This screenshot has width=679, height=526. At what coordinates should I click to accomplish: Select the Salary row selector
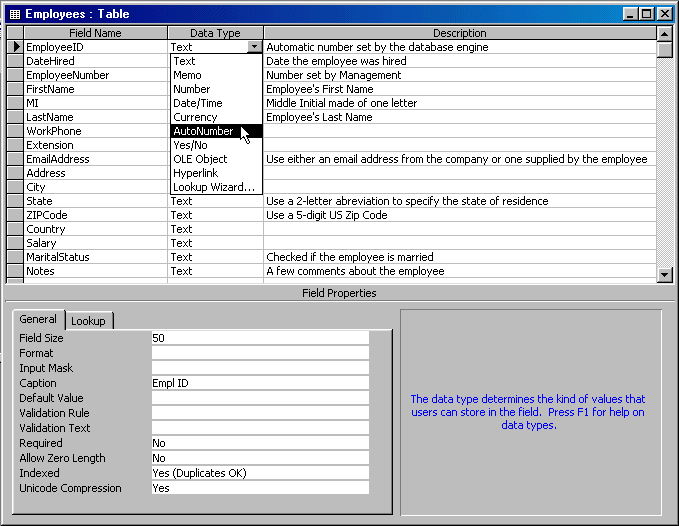coord(15,243)
